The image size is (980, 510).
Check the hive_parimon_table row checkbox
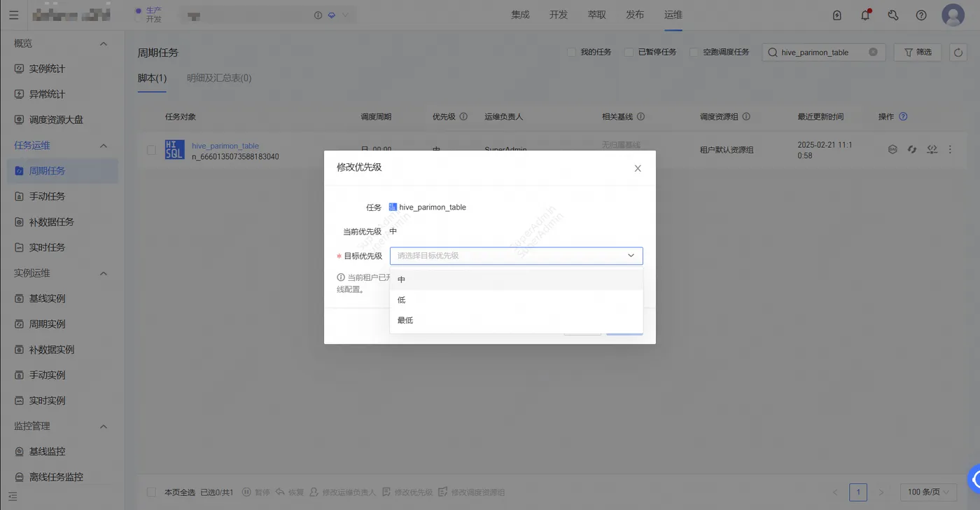pyautogui.click(x=151, y=150)
